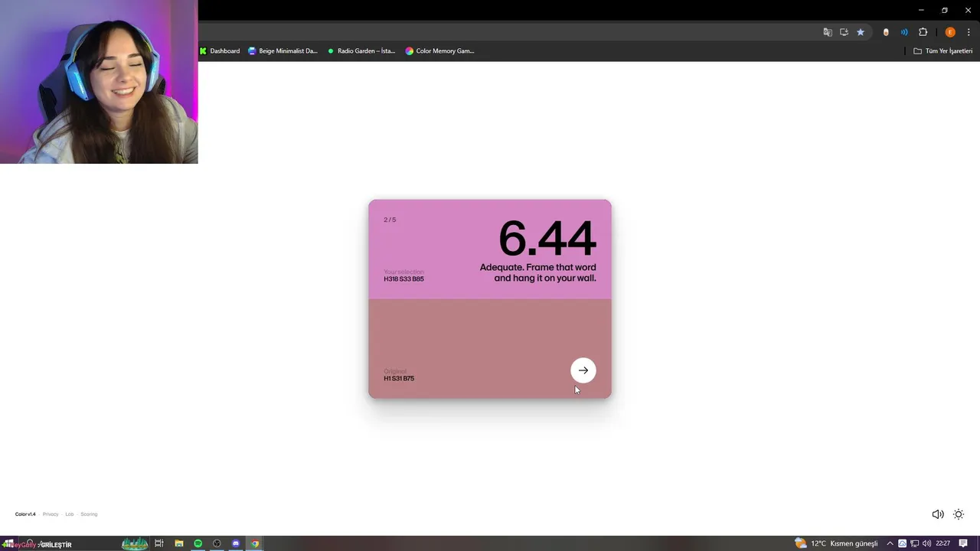Click the blue sound waves extension icon
Viewport: 980px width, 551px height.
pos(904,32)
